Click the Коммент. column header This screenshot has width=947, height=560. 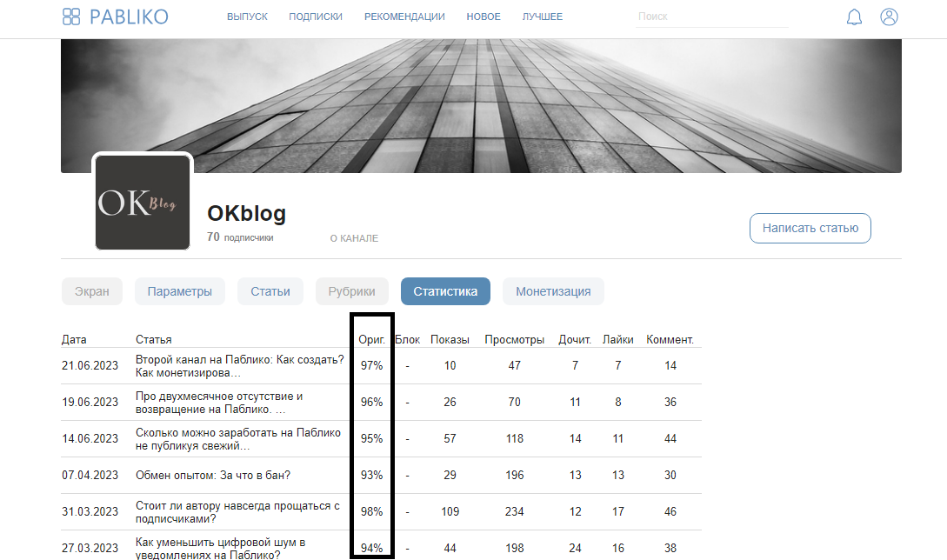tap(670, 339)
